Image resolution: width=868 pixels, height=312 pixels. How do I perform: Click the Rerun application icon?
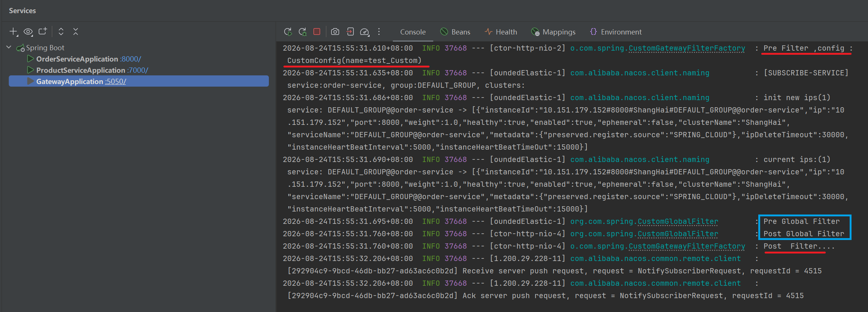[288, 32]
